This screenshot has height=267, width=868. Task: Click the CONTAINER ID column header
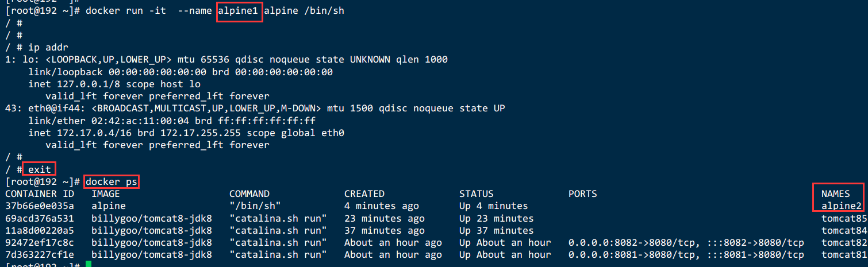(x=40, y=194)
